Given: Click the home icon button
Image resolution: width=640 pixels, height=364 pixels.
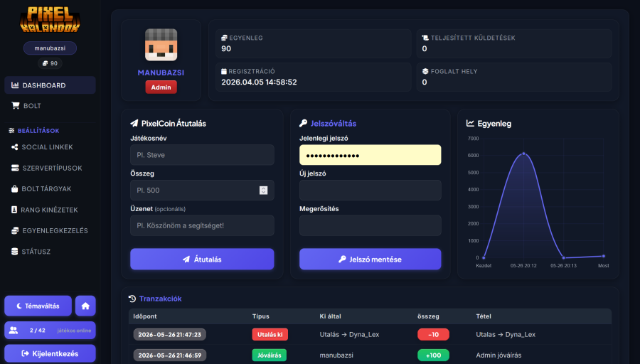Looking at the screenshot, I should [85, 306].
